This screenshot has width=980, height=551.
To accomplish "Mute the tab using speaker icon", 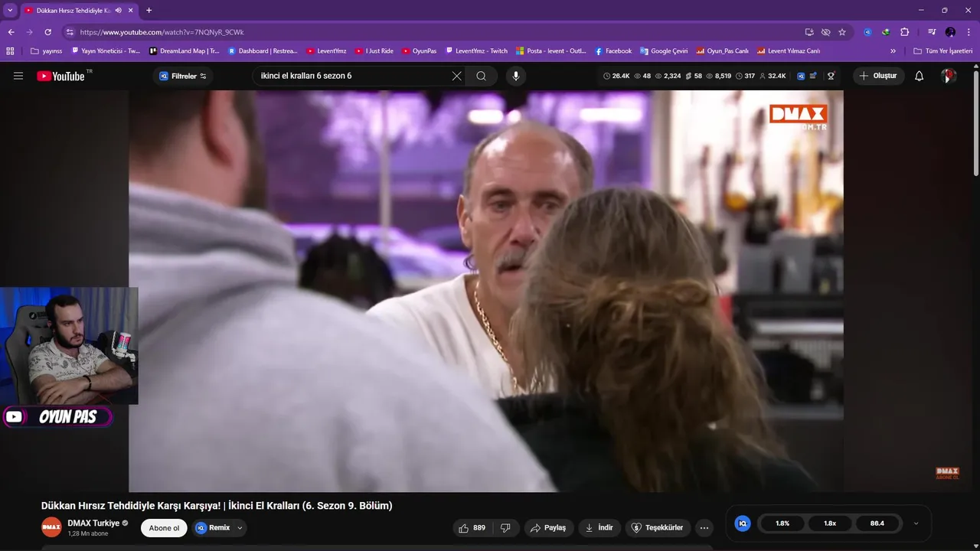I will tap(118, 10).
